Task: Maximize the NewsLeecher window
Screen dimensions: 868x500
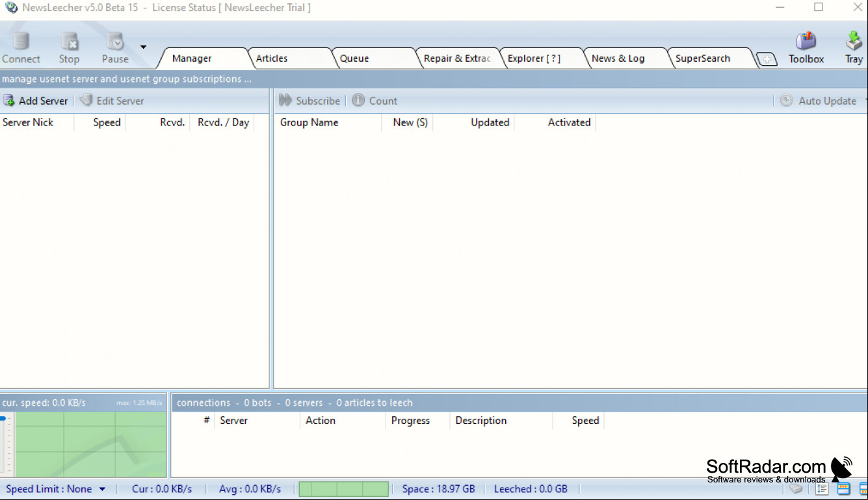Action: pyautogui.click(x=819, y=7)
